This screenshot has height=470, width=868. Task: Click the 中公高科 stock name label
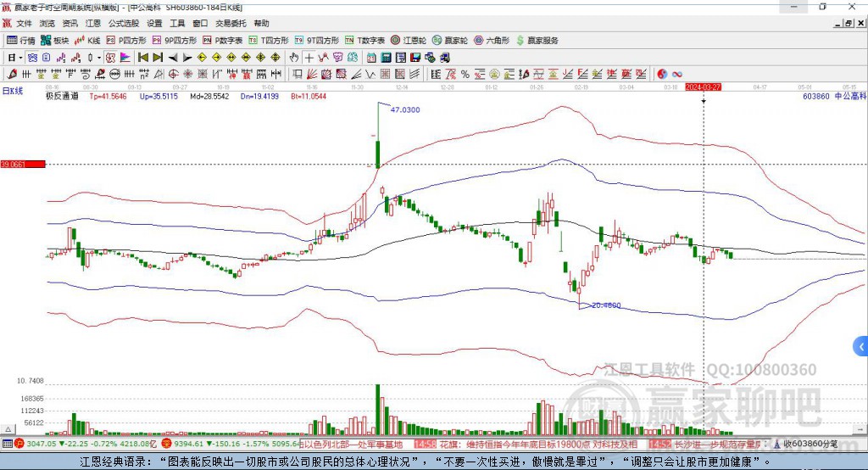pyautogui.click(x=850, y=96)
